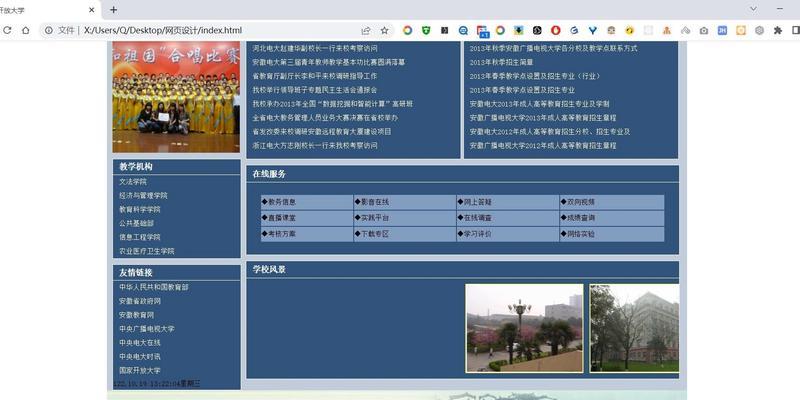Open the green shield extension
Viewport: 800px width, 400px height.
coord(426,31)
